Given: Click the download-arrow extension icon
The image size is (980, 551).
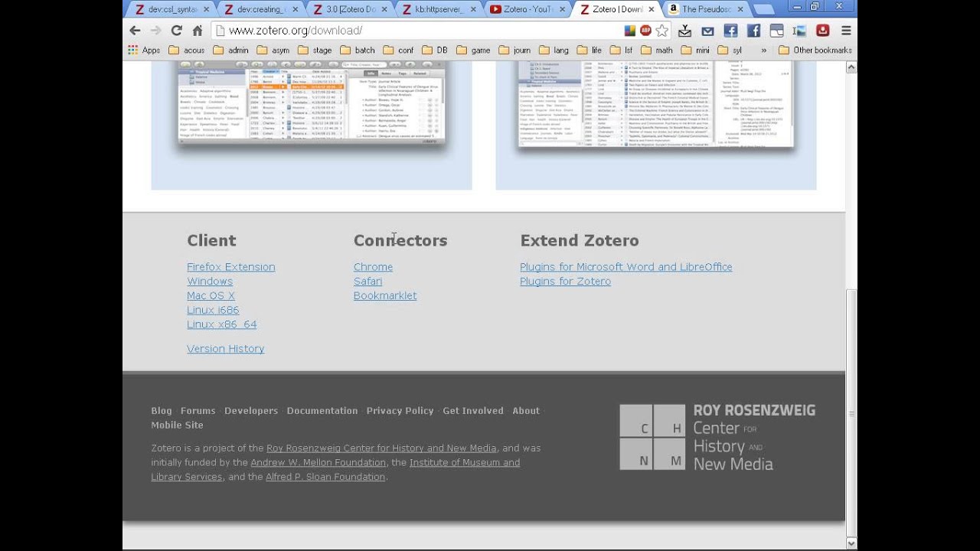Looking at the screenshot, I should click(685, 31).
